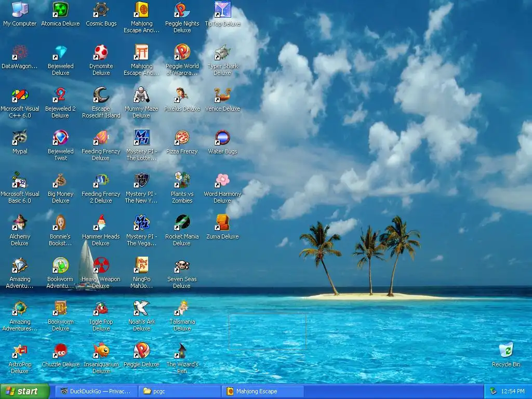This screenshot has height=399, width=532.
Task: Select the Dynomite Deluxe egg icon
Action: 101,52
